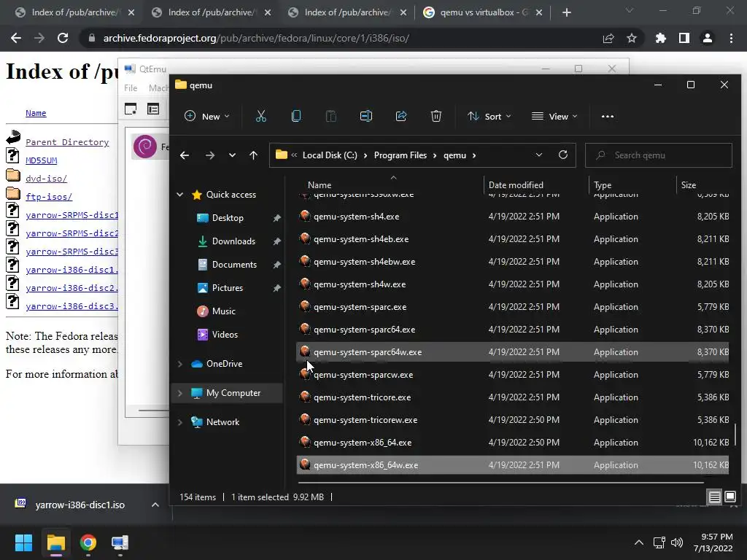Open the MD5SUM link
747x560 pixels.
42,160
